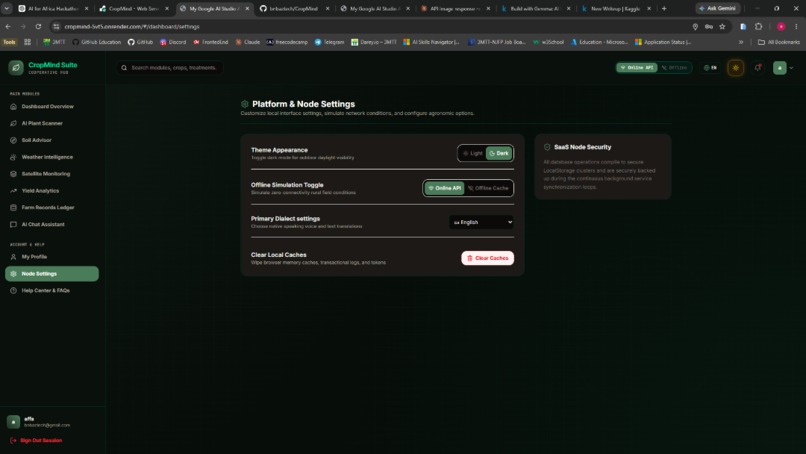
Task: Open the EN language selector
Action: [x=710, y=67]
